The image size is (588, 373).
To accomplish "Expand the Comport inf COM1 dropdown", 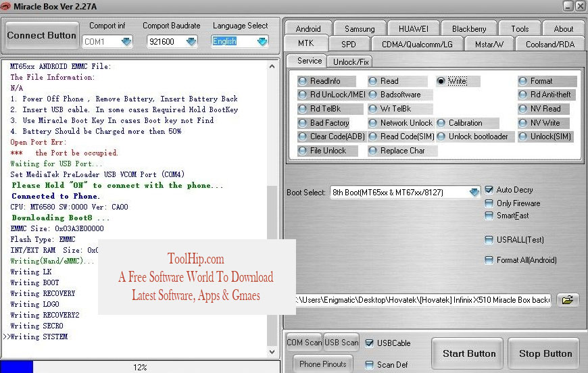I will click(x=126, y=42).
